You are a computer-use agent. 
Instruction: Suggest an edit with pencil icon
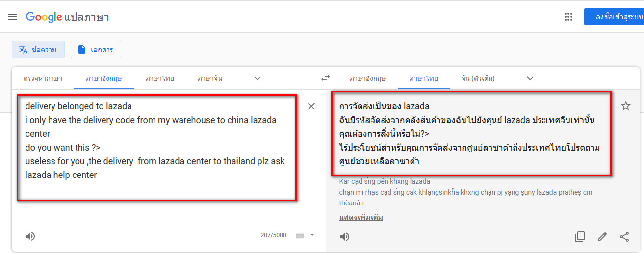(x=602, y=237)
